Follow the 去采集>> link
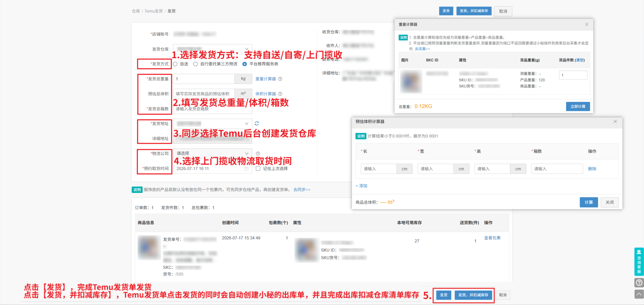 pyautogui.click(x=422, y=49)
